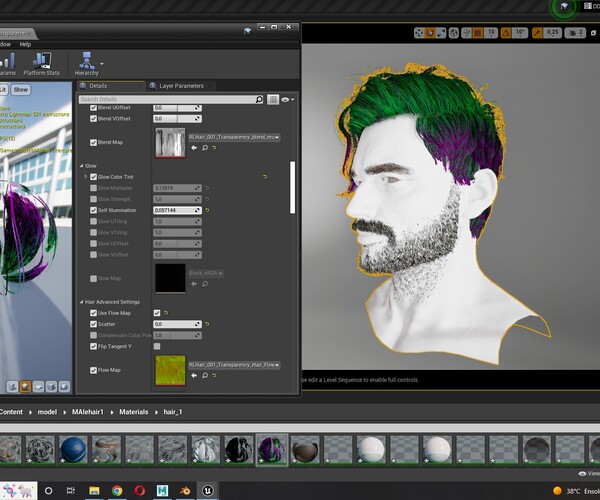Reset Scatter to default value

coord(207,324)
